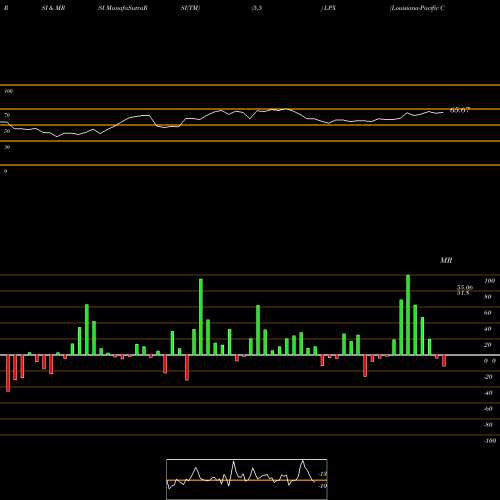The width and height of the screenshot is (500, 500).
Task: Click the MR axis label 80
Action: click(488, 297)
